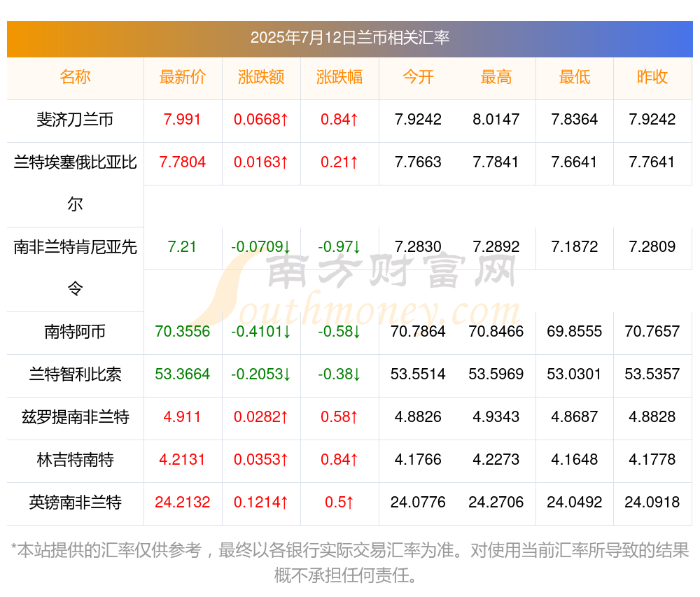Viewport: 700px width, 597px height.
Task: Click low value 24.0492
Action: pos(574,503)
